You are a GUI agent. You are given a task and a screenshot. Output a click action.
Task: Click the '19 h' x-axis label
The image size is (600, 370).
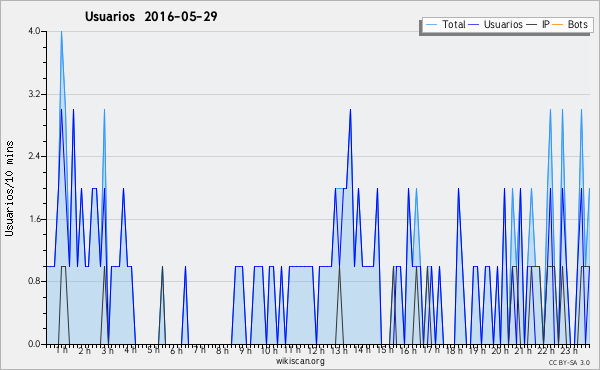tap(477, 350)
